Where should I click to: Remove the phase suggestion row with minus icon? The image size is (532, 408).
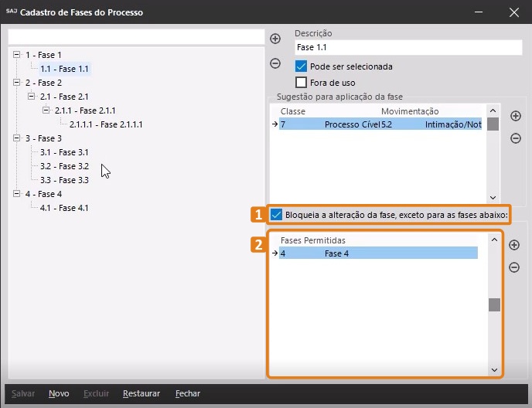tap(516, 138)
